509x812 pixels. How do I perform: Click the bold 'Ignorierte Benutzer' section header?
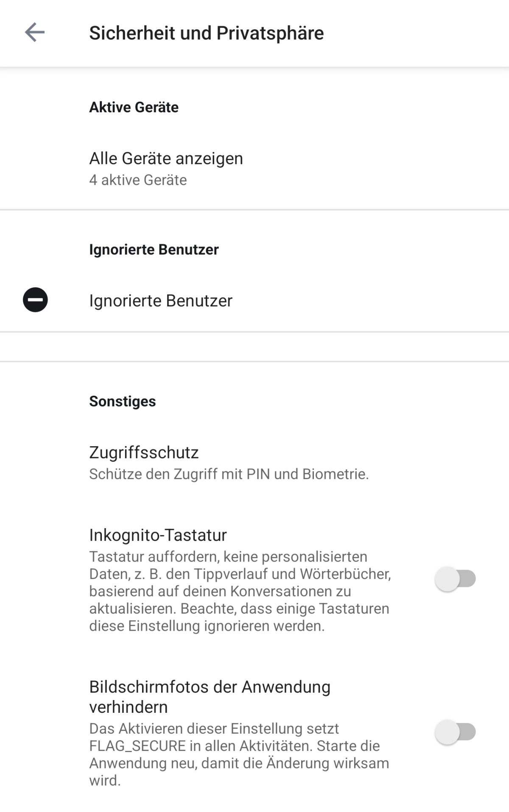(154, 250)
